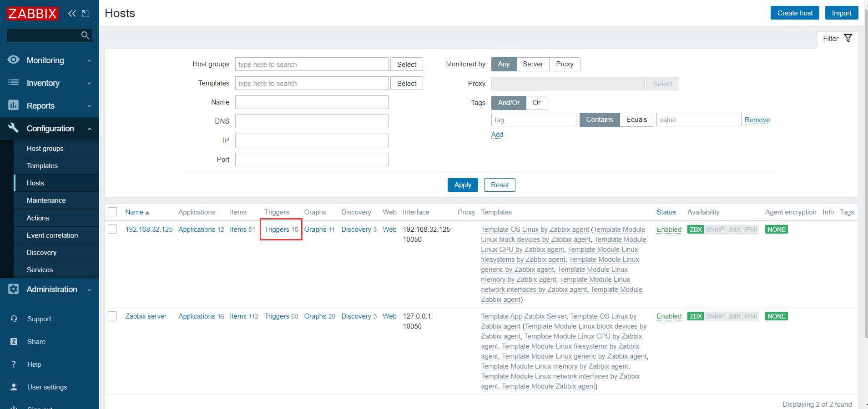The image size is (868, 409).
Task: Add a new tag filter
Action: tap(497, 135)
